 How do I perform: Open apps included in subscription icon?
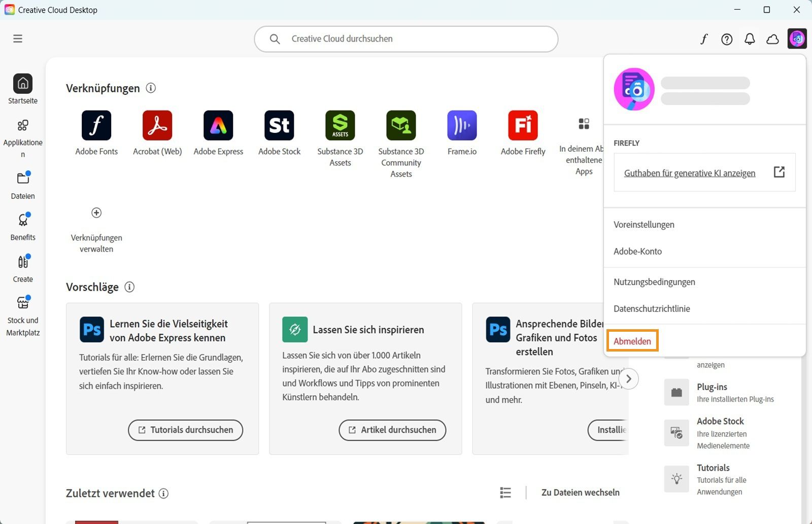(x=584, y=124)
